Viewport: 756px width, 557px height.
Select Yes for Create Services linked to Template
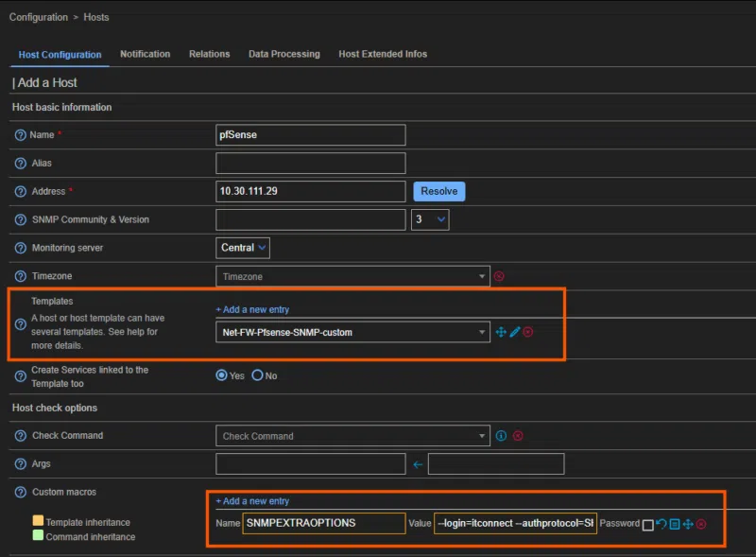222,375
